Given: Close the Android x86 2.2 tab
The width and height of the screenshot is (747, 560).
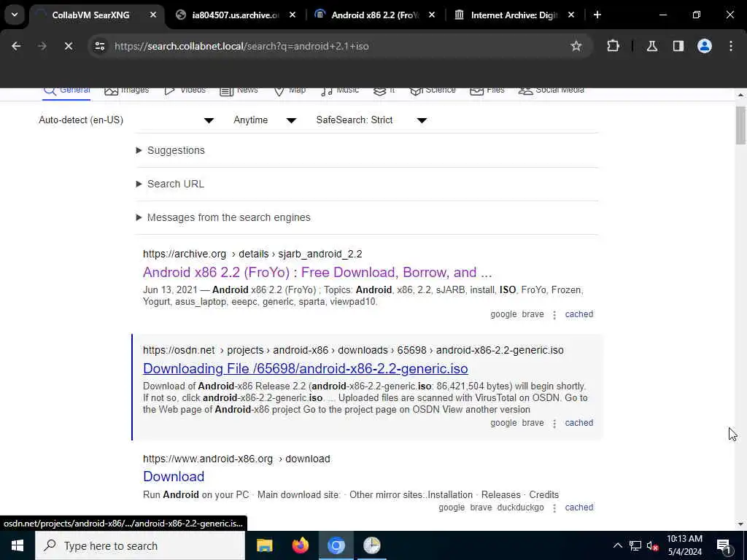Looking at the screenshot, I should [432, 15].
